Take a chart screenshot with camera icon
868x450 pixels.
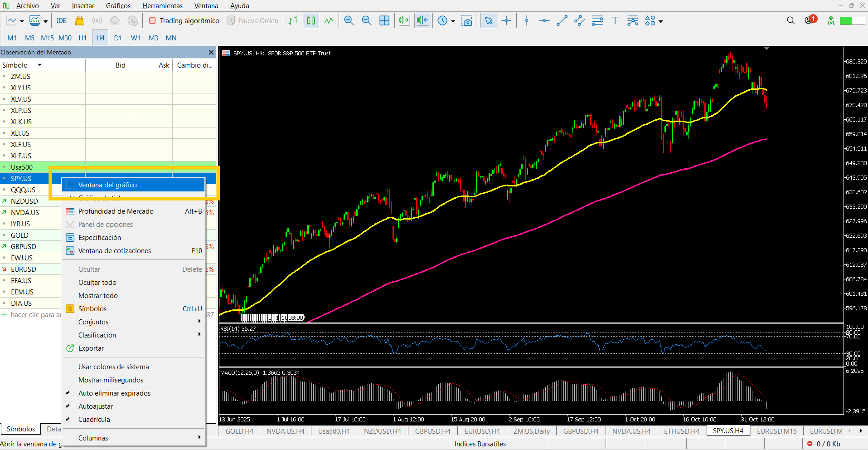466,21
